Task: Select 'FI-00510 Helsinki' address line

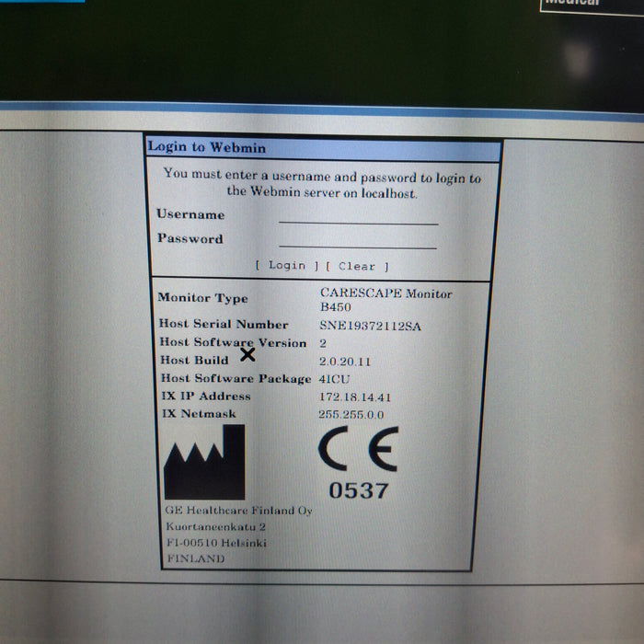Action: tap(216, 543)
